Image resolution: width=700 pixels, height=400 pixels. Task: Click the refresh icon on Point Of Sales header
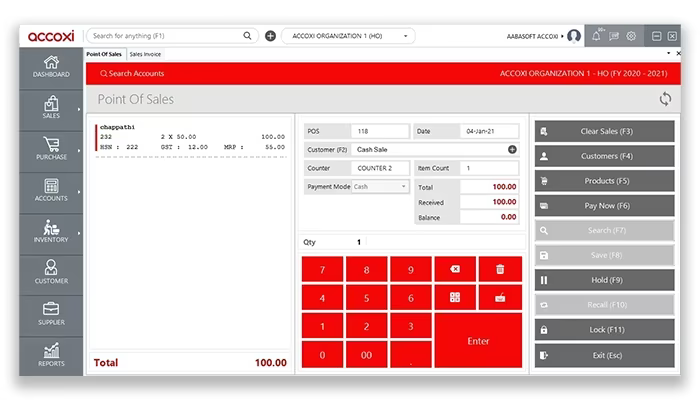[665, 99]
